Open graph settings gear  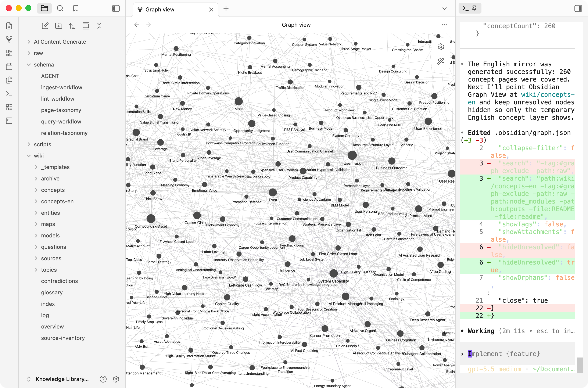coord(441,47)
